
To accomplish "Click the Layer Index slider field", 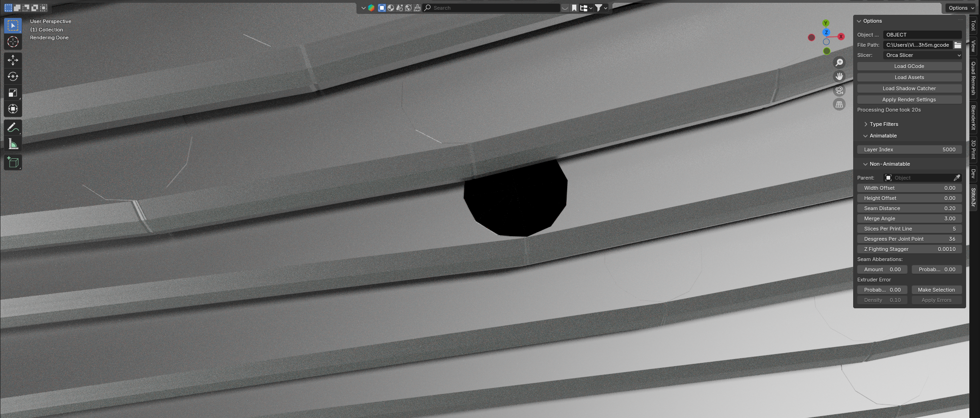I will 909,150.
